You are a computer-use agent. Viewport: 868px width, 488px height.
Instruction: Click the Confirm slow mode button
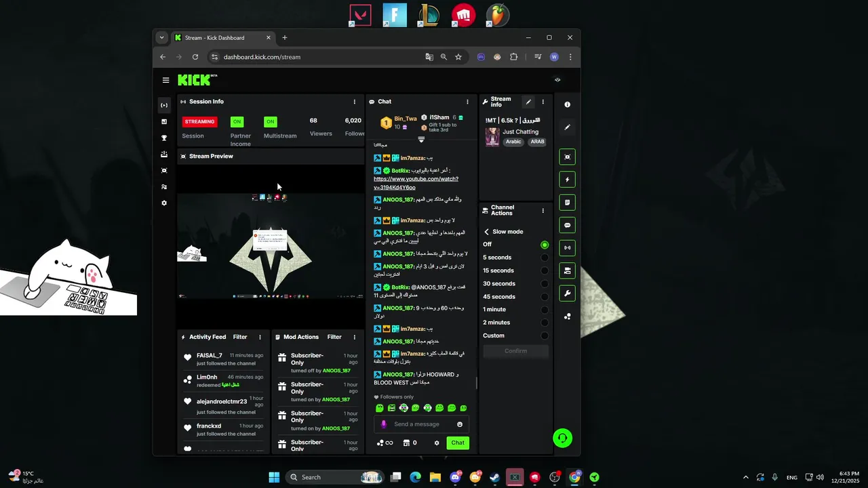[x=516, y=351]
